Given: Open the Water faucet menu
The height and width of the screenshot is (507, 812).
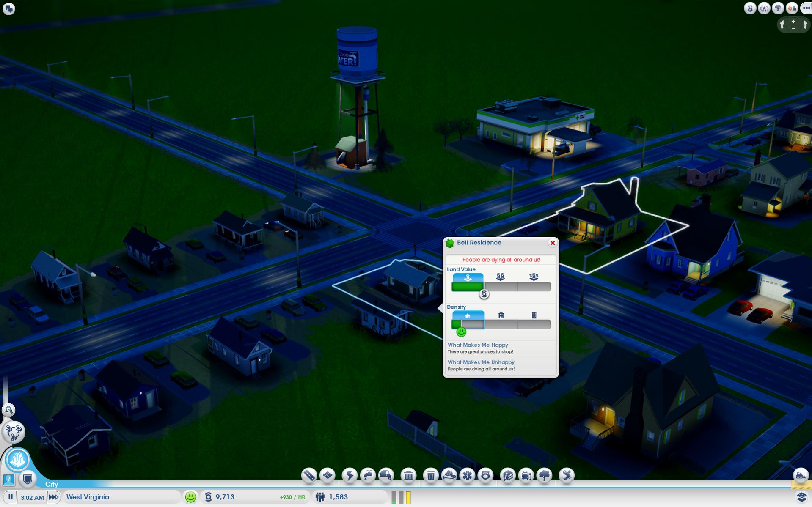Looking at the screenshot, I should click(368, 475).
